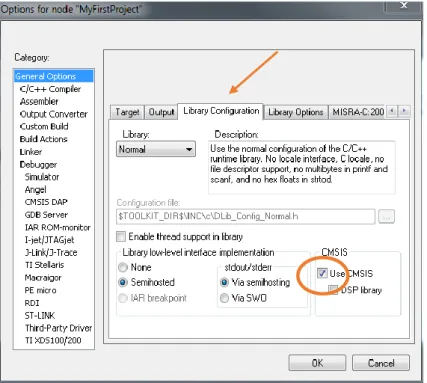The image size is (427, 383).
Task: Toggle the DSP library checkbox
Action: coord(333,290)
